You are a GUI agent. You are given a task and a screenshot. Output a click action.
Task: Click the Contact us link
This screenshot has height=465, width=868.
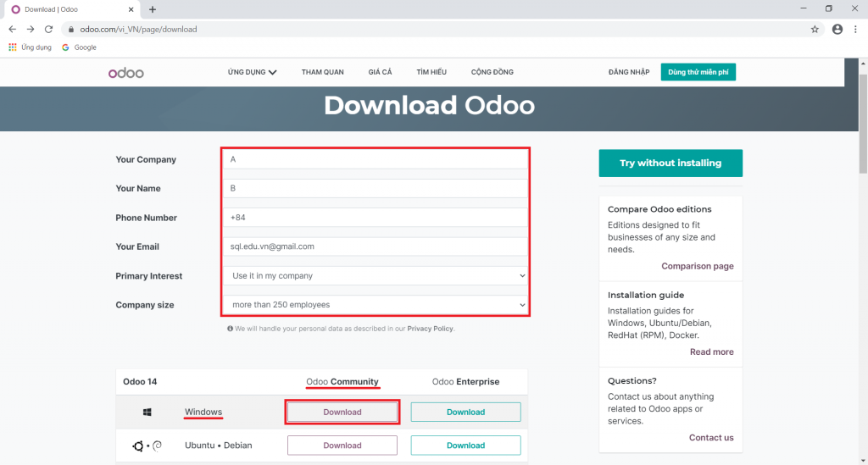[x=711, y=437]
